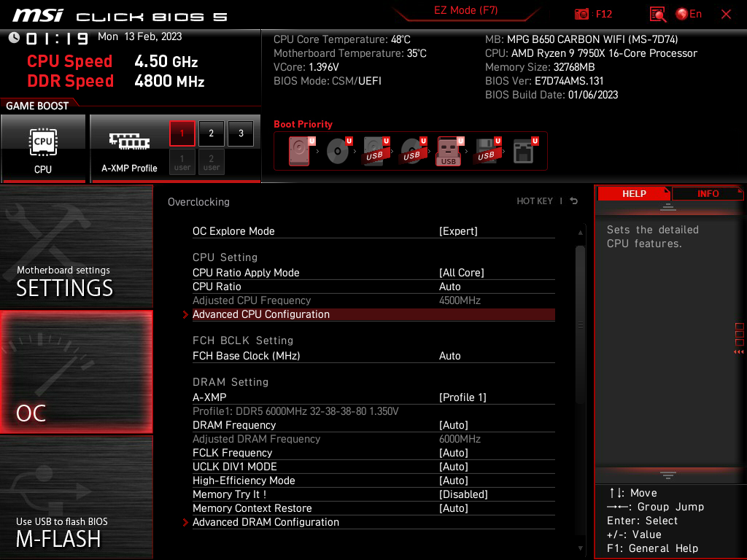
Task: Select the network boot device icon
Action: [x=525, y=151]
